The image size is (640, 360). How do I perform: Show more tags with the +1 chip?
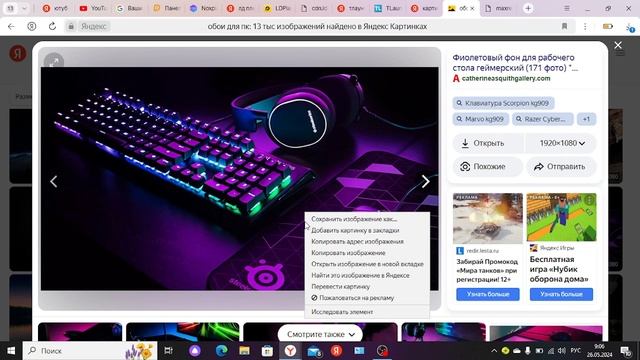click(x=586, y=119)
